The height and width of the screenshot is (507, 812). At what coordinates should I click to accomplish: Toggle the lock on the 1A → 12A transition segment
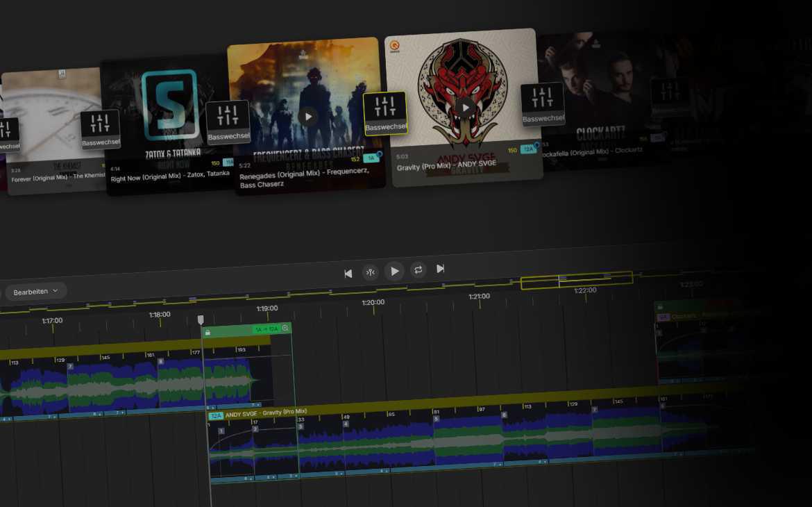click(208, 333)
